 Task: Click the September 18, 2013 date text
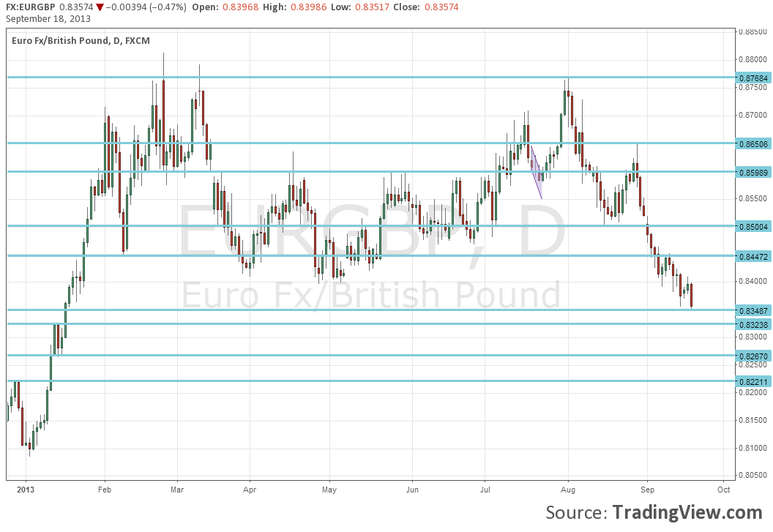pyautogui.click(x=48, y=19)
